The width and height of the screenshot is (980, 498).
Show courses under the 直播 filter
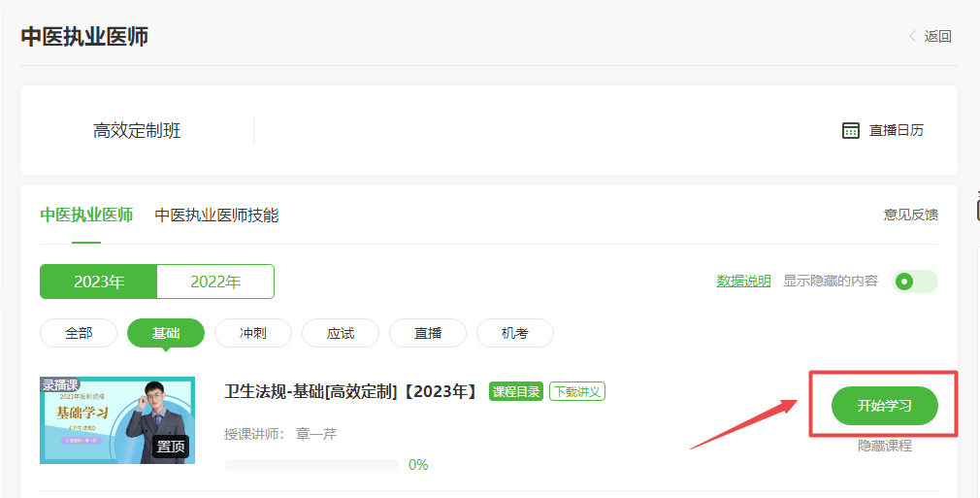tap(428, 333)
